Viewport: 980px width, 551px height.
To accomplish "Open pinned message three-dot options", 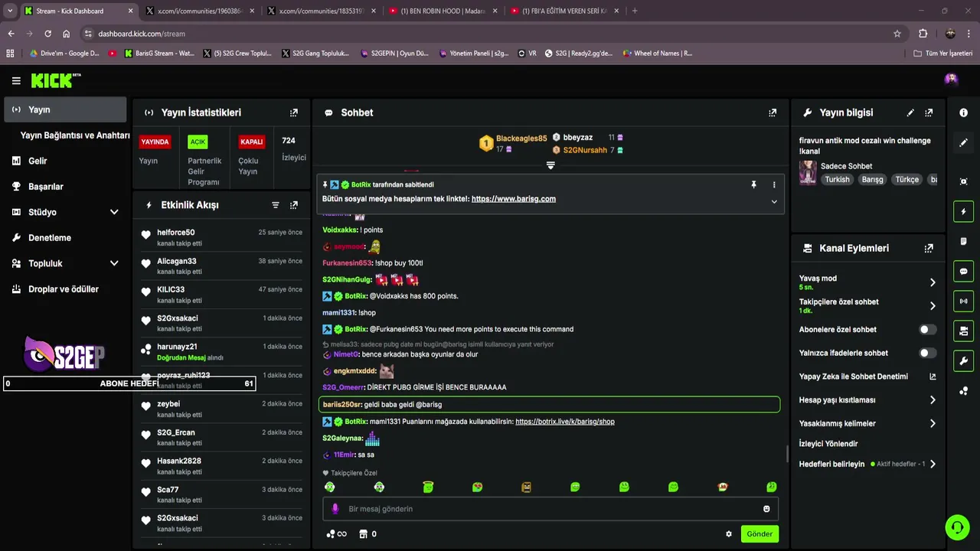I will point(774,184).
